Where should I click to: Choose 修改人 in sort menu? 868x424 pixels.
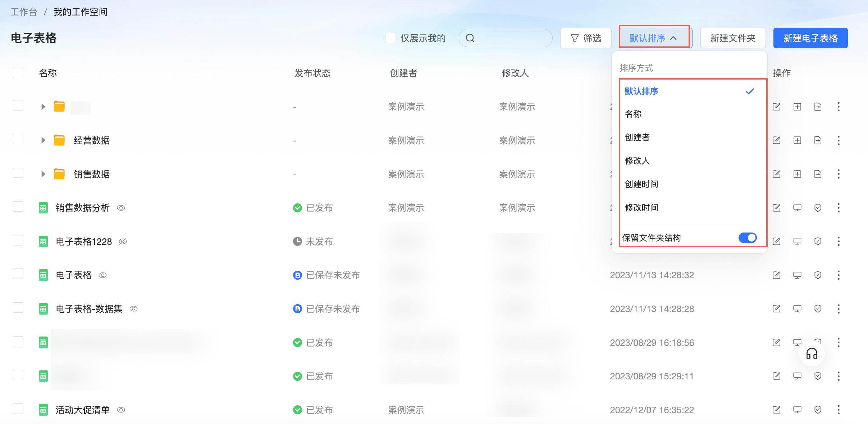(637, 161)
